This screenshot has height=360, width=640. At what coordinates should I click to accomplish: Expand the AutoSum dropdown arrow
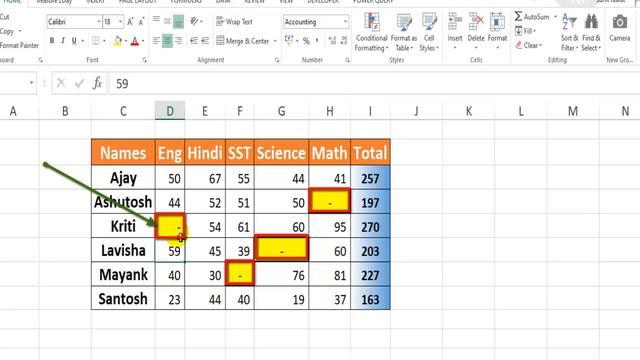click(555, 17)
